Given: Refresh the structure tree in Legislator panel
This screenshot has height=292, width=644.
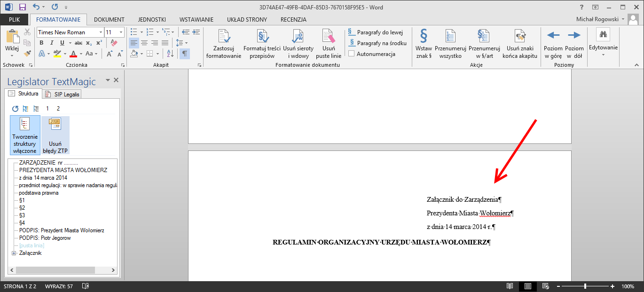Looking at the screenshot, I should pos(15,109).
